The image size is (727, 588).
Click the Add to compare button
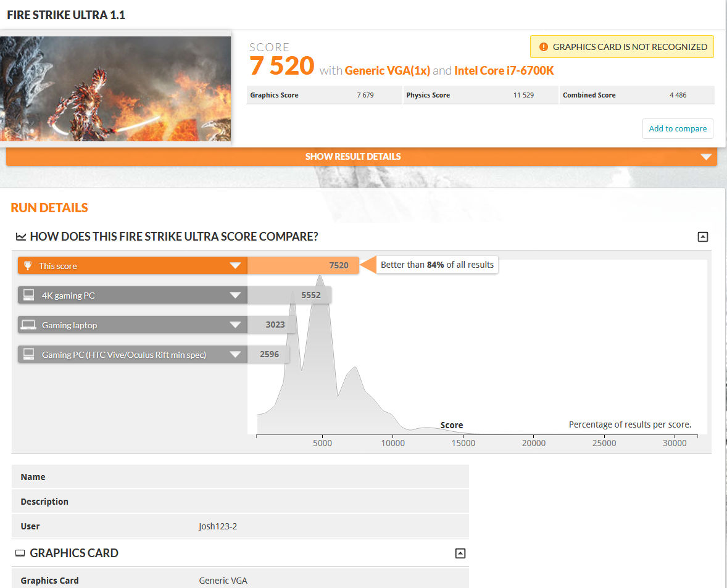tap(678, 128)
